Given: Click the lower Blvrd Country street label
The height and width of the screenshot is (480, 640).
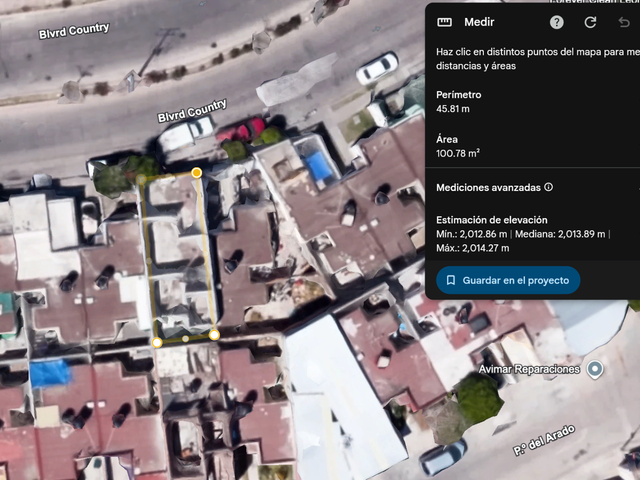Looking at the screenshot, I should [192, 111].
